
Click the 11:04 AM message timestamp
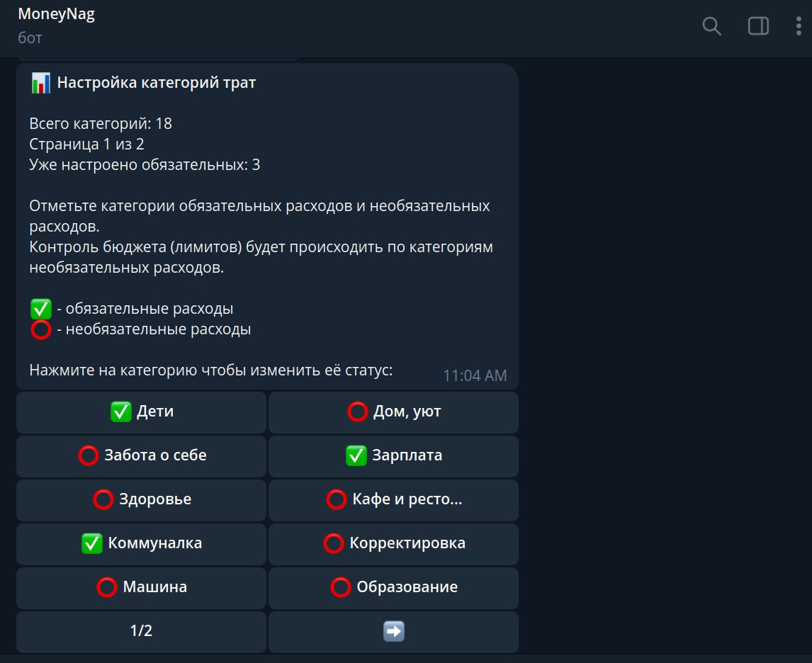pos(475,375)
